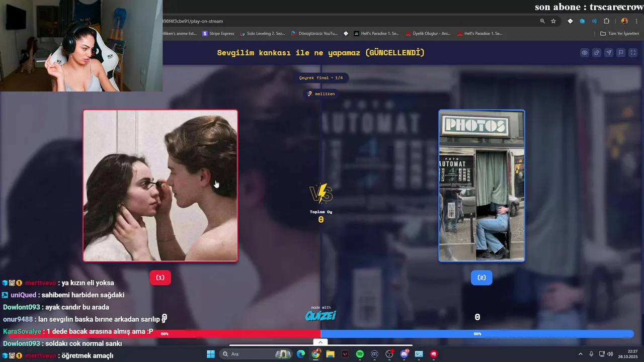Viewport: 644px width, 362px height.
Task: Click the Toplam Oy counter
Action: click(x=321, y=216)
